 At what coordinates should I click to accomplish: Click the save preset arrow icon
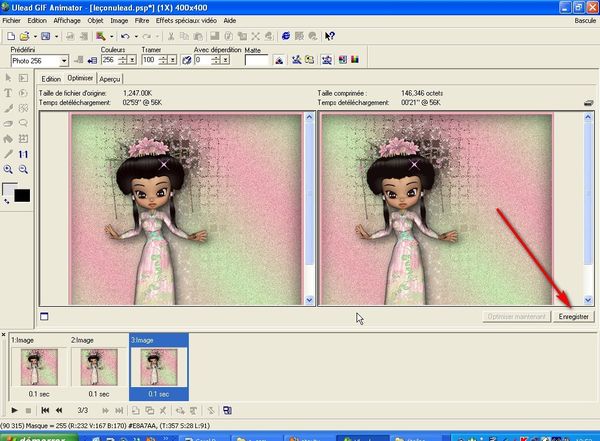92,60
